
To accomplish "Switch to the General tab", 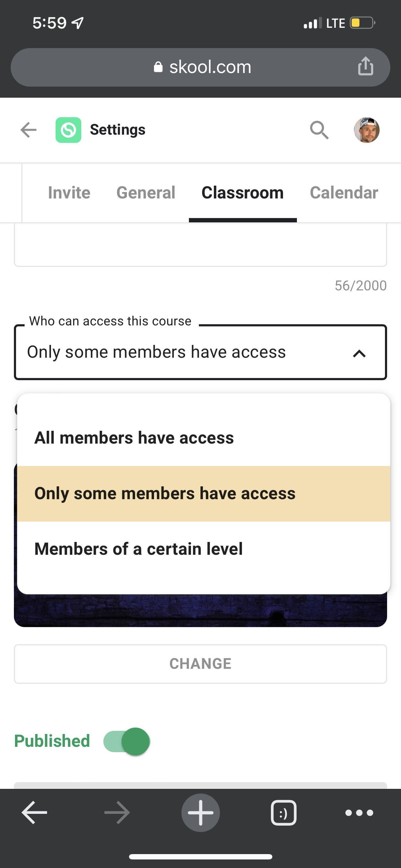I will [146, 193].
